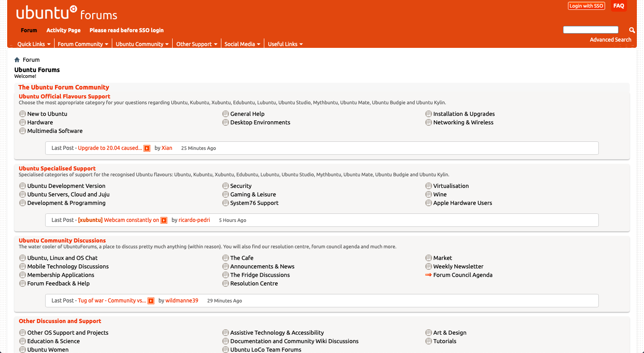Click the forum icon beside Desktop Environments
The height and width of the screenshot is (353, 644).
(225, 123)
